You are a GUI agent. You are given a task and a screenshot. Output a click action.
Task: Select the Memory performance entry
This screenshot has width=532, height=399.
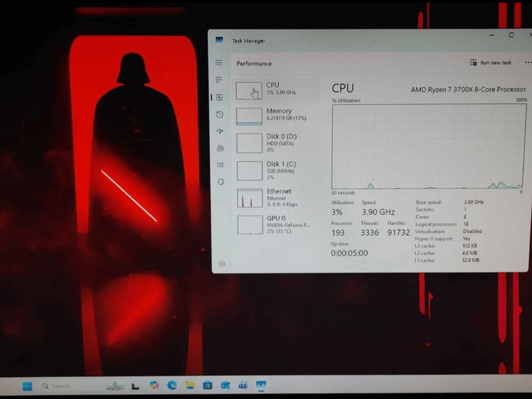[x=277, y=116]
